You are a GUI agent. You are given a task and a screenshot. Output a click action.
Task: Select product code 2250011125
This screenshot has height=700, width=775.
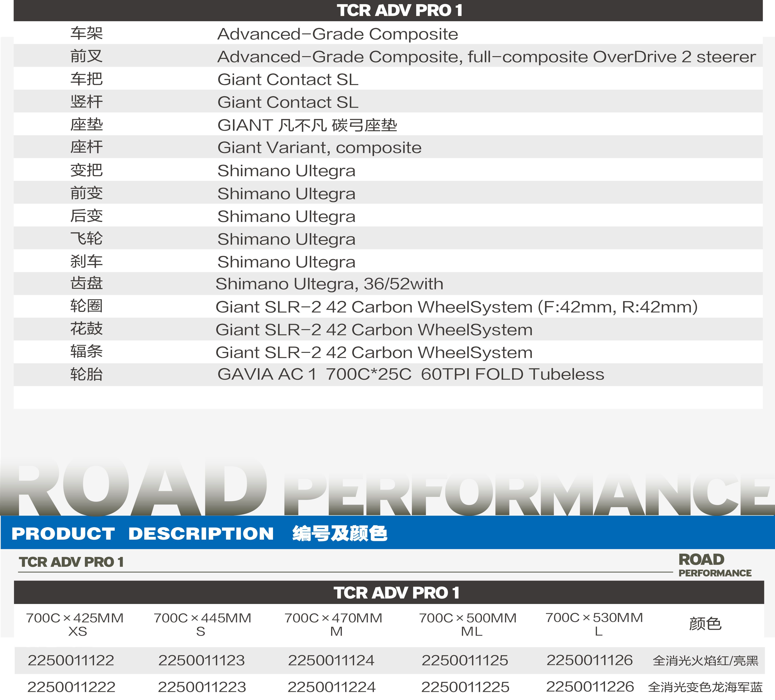pyautogui.click(x=465, y=660)
